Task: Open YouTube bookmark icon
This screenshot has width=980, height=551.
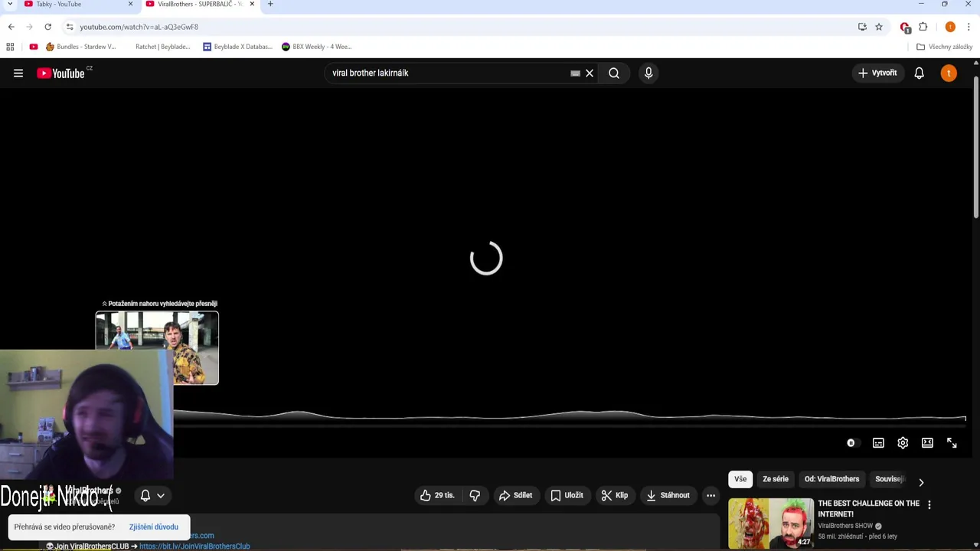Action: [33, 47]
